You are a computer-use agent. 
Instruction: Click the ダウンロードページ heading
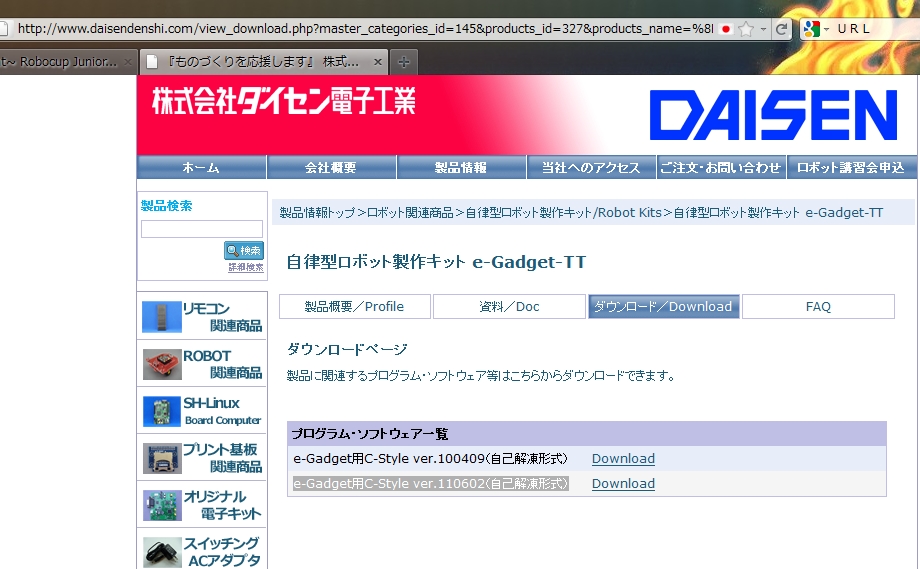coord(347,350)
